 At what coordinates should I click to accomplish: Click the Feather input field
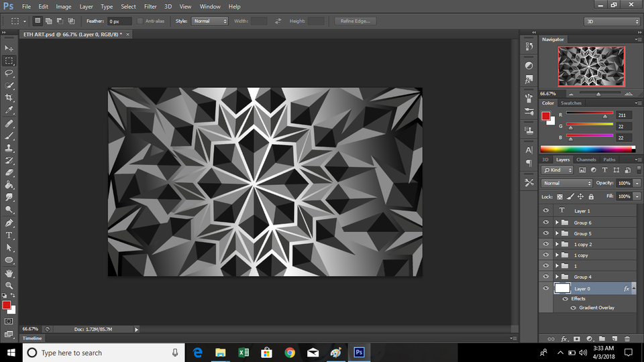(119, 21)
